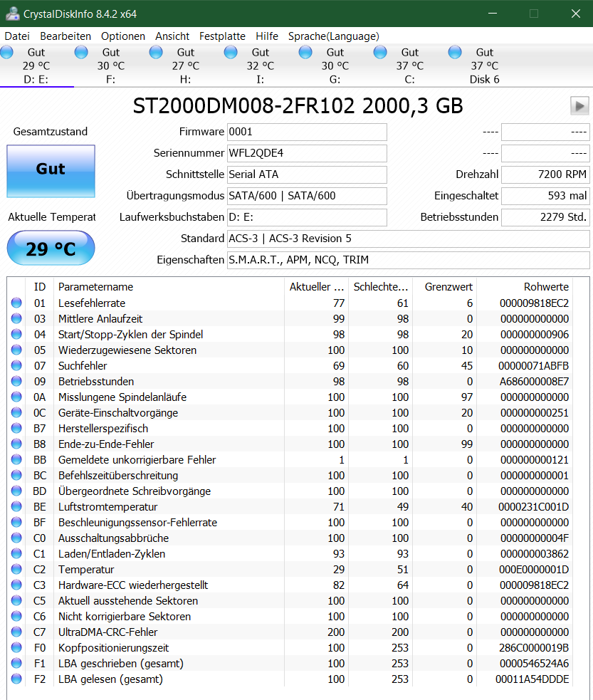Click the Drehzahl 7200 RPM field
The height and width of the screenshot is (700, 593).
point(545,174)
